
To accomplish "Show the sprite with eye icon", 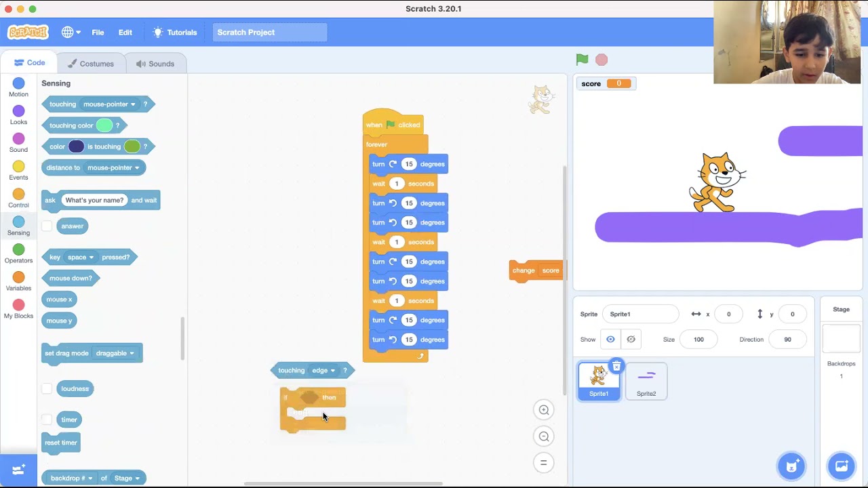I will pos(610,340).
